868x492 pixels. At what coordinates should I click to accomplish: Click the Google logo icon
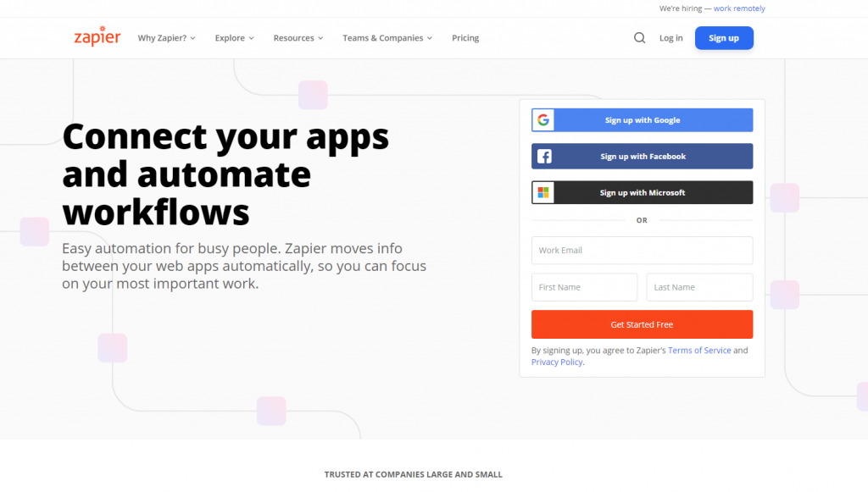point(543,120)
